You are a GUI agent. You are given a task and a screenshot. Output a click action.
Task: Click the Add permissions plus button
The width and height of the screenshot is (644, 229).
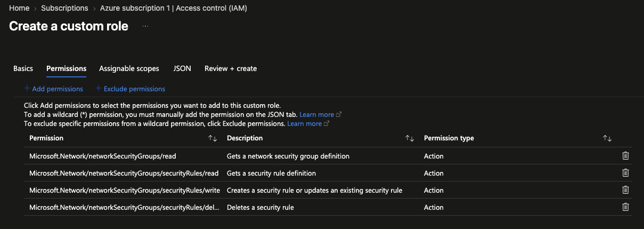53,89
